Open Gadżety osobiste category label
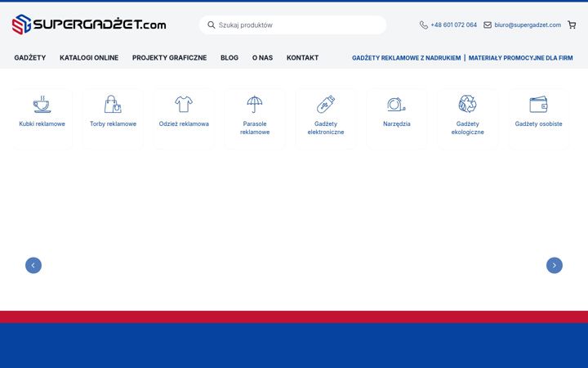588x368 pixels. 538,124
